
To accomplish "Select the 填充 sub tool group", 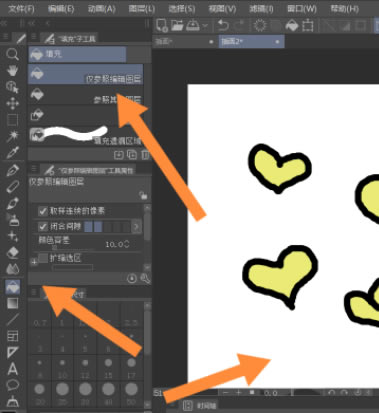I will (x=77, y=54).
